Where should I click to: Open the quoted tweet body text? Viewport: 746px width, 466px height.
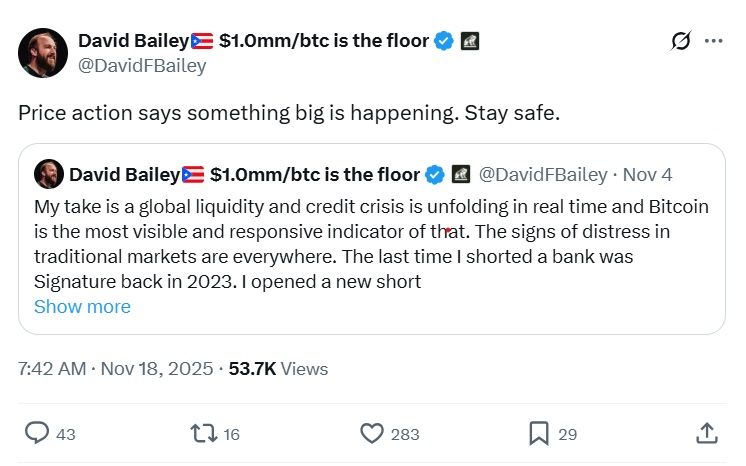coord(370,243)
